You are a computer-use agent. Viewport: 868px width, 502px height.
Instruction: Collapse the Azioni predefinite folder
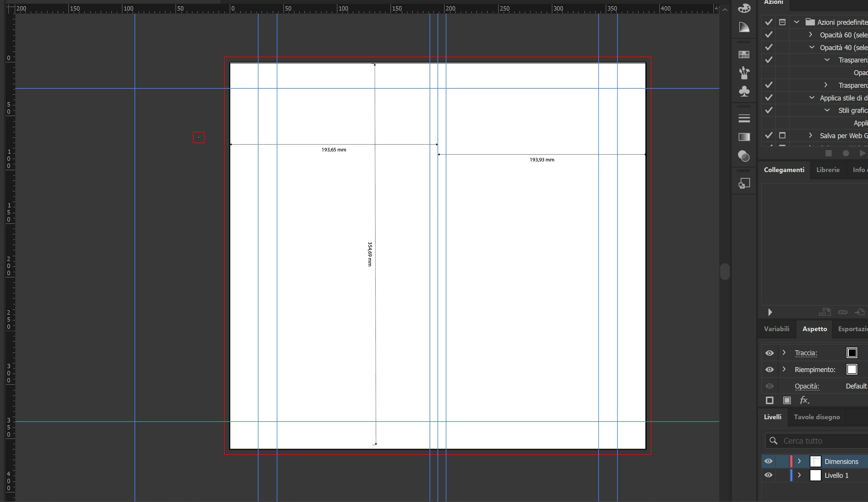796,22
